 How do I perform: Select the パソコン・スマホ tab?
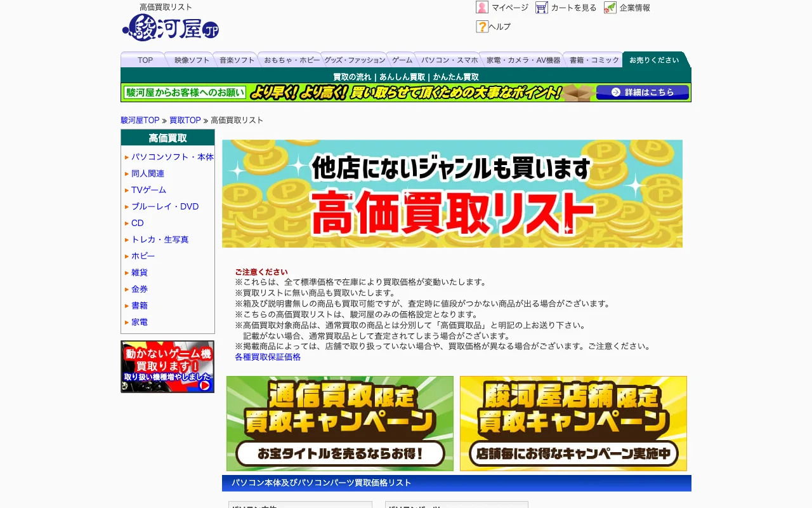449,60
